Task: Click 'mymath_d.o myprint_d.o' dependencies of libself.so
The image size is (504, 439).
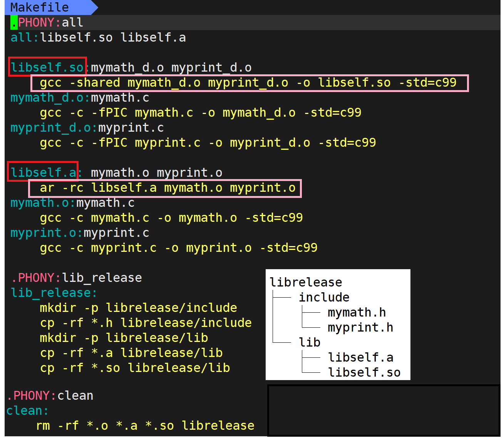Action: pyautogui.click(x=171, y=67)
